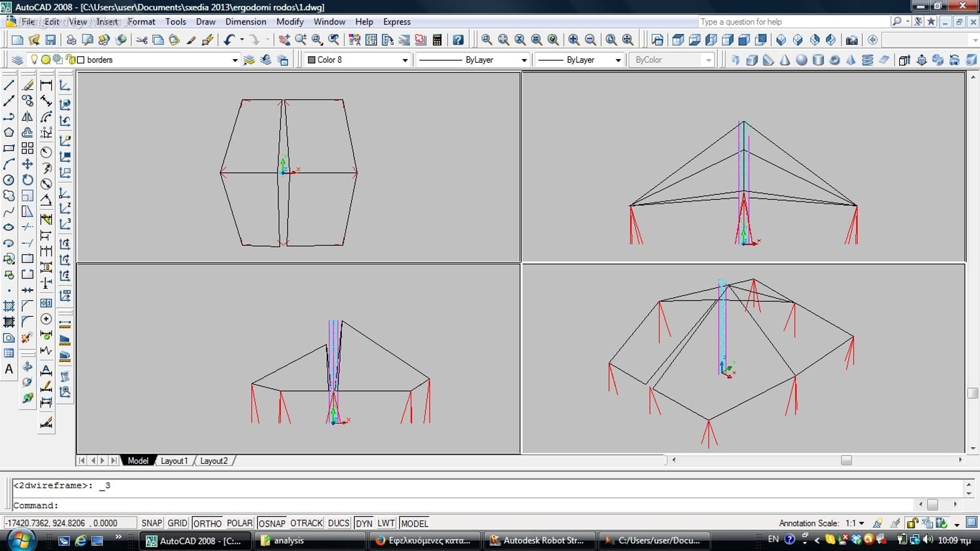Switch to the Layout1 tab

click(x=174, y=461)
